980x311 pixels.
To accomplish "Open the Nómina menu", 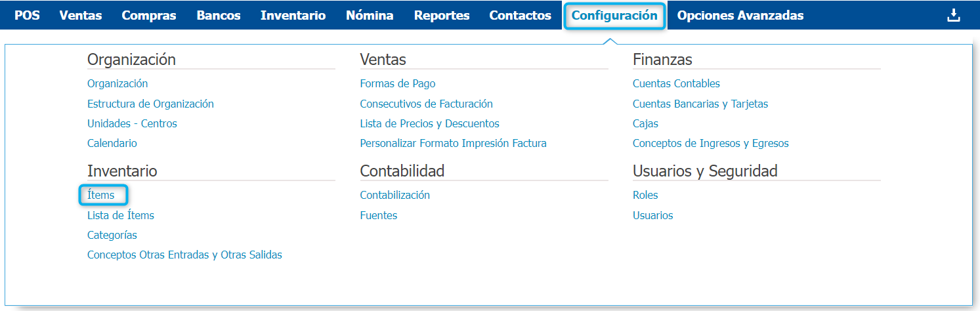I will [370, 16].
